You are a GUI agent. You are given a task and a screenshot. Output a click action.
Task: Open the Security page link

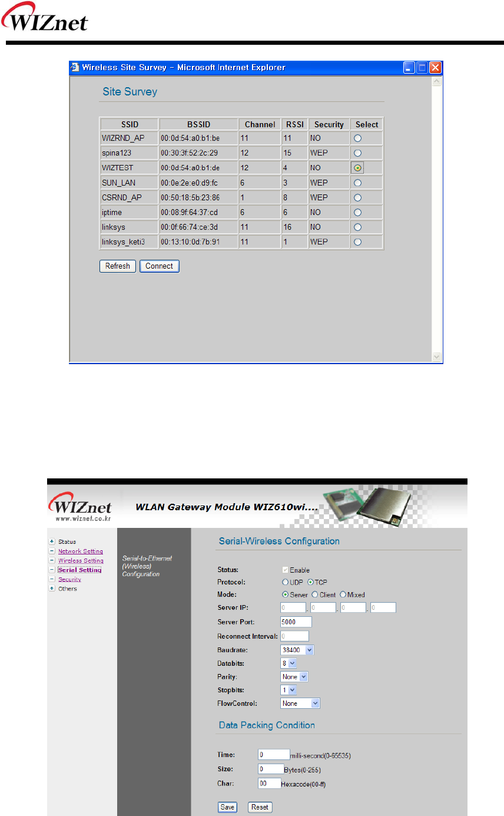tap(69, 579)
